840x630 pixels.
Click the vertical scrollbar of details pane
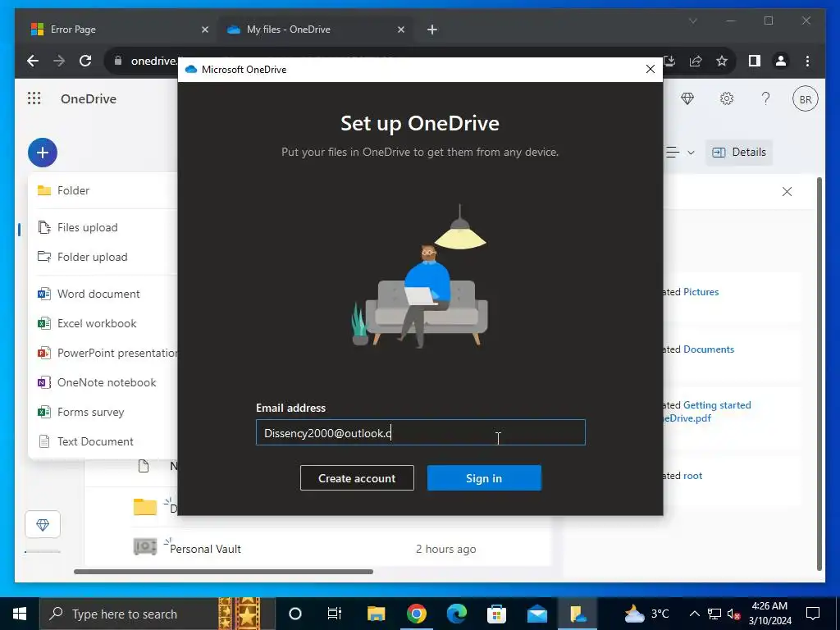click(819, 373)
